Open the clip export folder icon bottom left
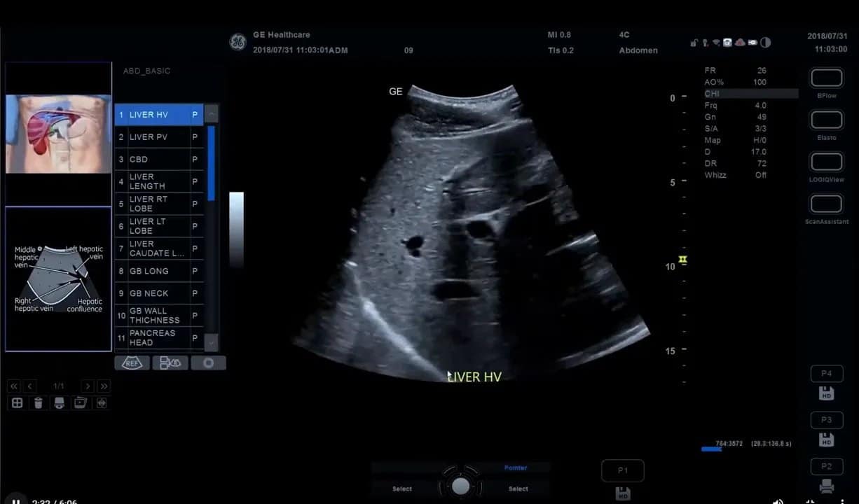The height and width of the screenshot is (504, 859). [x=79, y=402]
